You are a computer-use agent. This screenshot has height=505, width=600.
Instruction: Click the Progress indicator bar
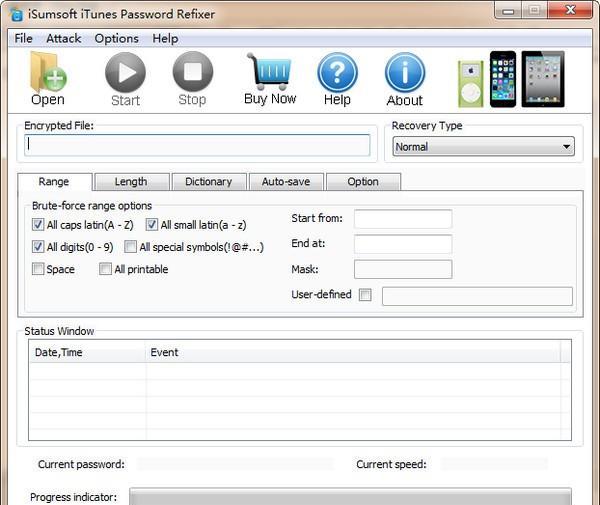tap(350, 497)
